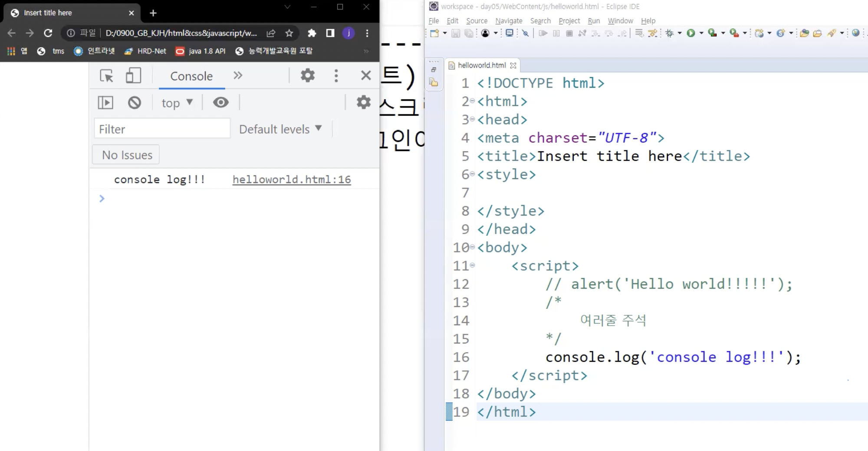868x451 pixels.
Task: Click the Suspend debug icon in Eclipse
Action: click(556, 33)
